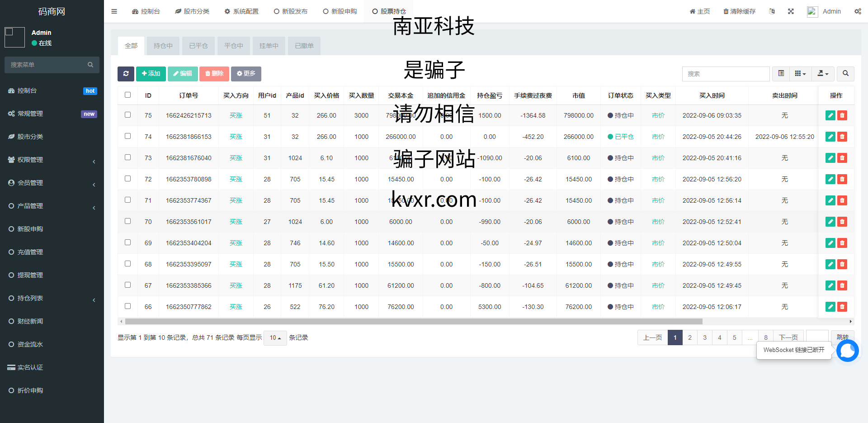Click the sidebar menu search magnifier icon

pos(90,65)
